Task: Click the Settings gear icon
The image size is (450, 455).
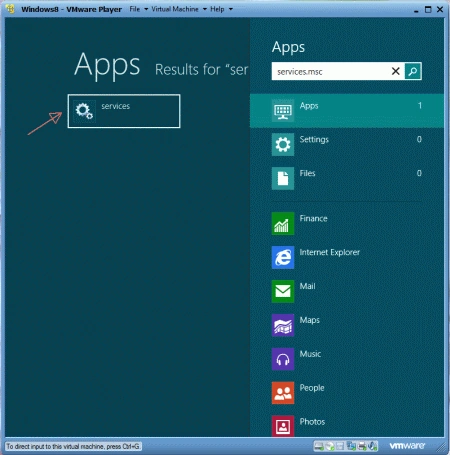Action: coord(283,145)
